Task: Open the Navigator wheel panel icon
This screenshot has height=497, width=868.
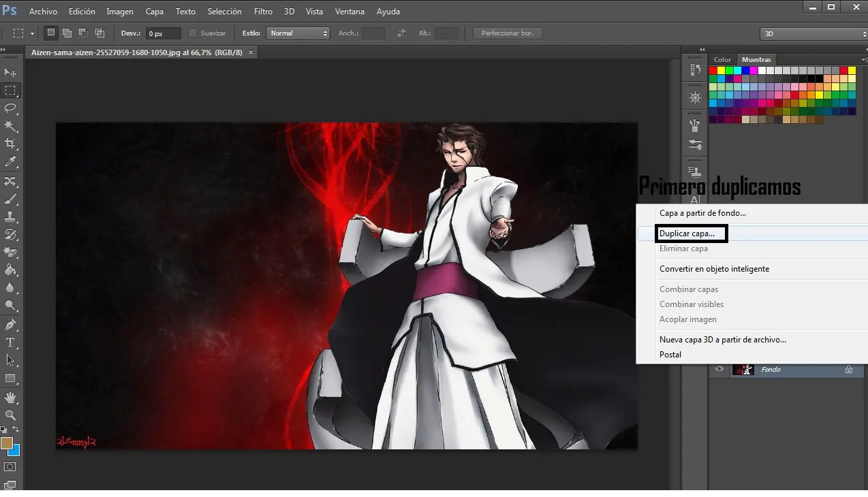Action: click(695, 97)
